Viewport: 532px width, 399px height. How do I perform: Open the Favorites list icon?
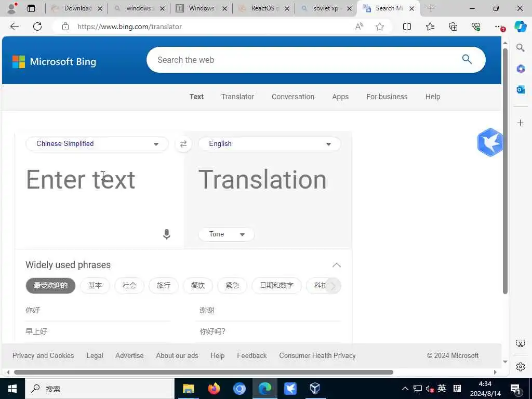tap(430, 26)
